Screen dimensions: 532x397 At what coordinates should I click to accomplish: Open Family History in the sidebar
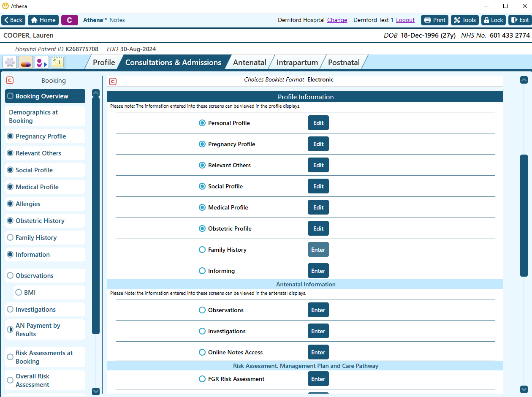coord(45,238)
